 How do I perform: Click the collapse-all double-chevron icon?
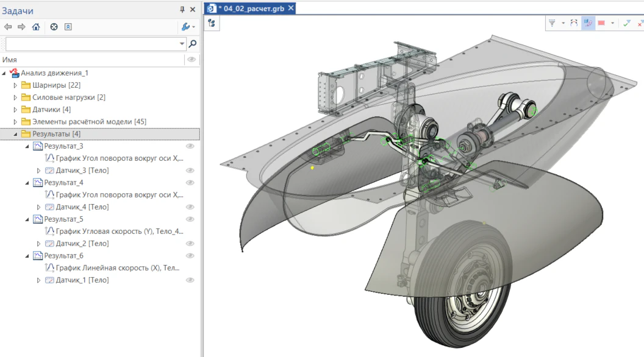68,27
